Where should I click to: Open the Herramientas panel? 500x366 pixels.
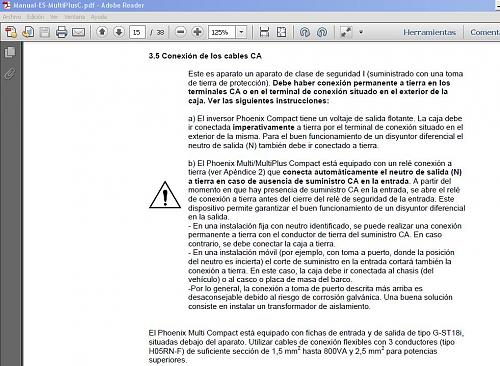pyautogui.click(x=429, y=32)
